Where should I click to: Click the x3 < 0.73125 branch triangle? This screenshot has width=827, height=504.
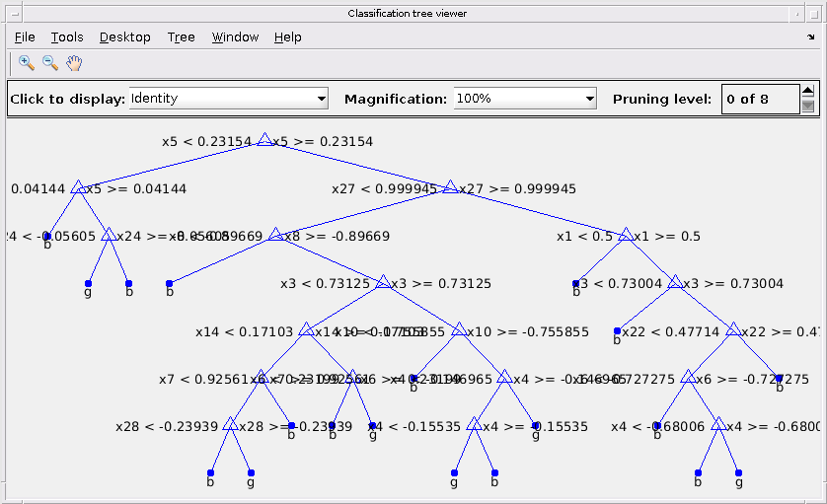pyautogui.click(x=384, y=281)
